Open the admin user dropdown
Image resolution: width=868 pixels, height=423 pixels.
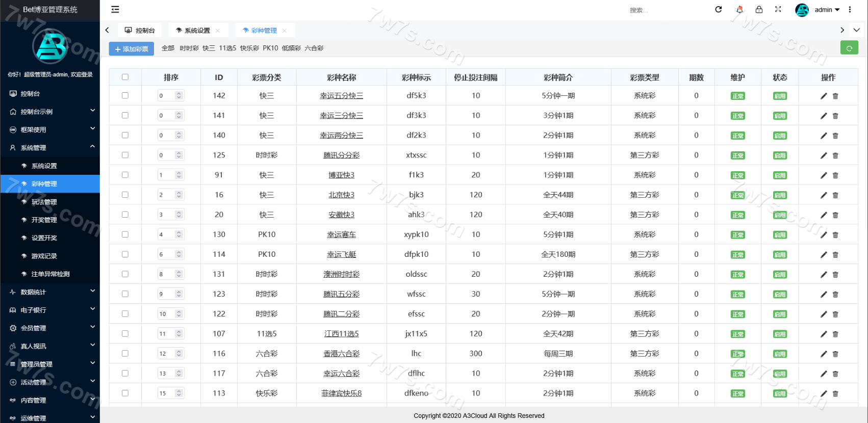(826, 10)
